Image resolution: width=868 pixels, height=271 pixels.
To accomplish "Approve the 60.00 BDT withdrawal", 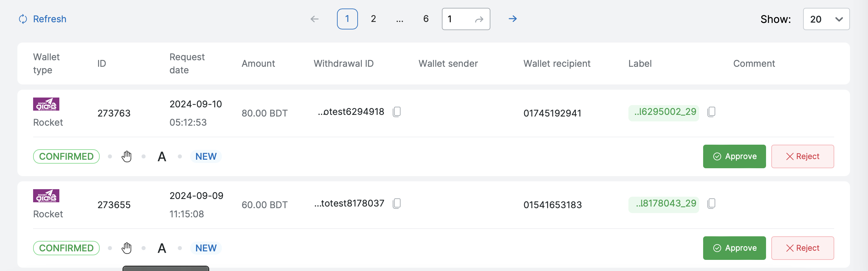I will tap(734, 248).
